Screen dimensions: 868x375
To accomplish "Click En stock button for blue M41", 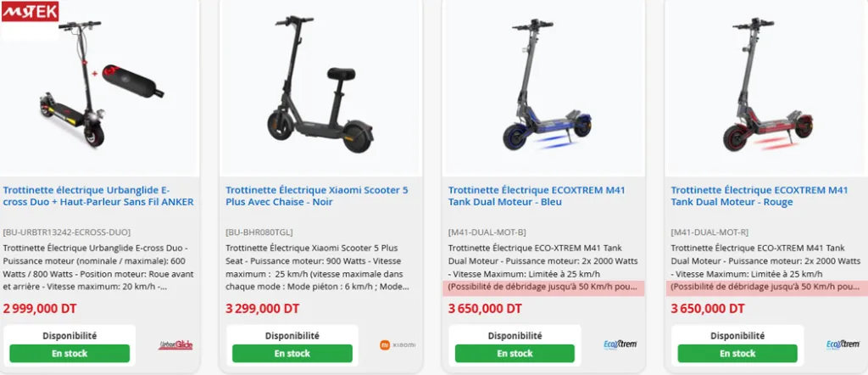I will coord(515,353).
